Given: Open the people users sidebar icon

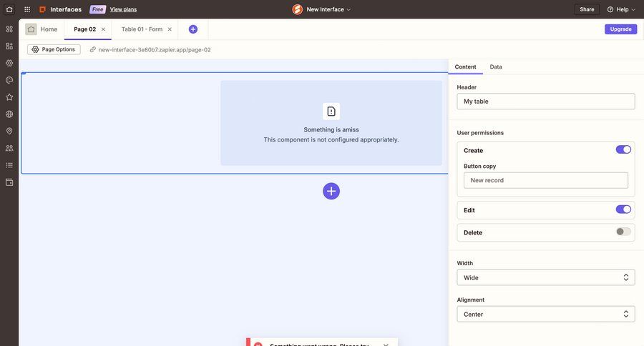Looking at the screenshot, I should (x=9, y=148).
